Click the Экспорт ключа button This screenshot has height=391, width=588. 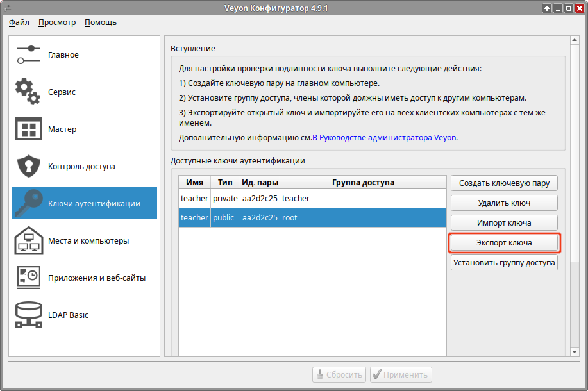pyautogui.click(x=504, y=242)
